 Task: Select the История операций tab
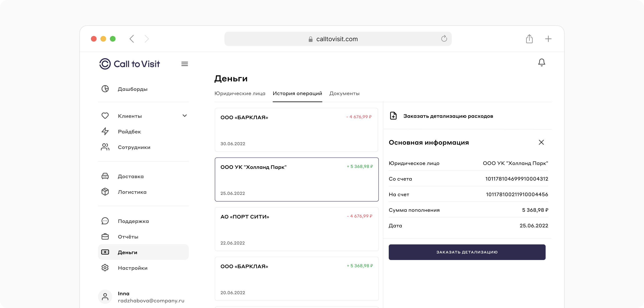(297, 93)
